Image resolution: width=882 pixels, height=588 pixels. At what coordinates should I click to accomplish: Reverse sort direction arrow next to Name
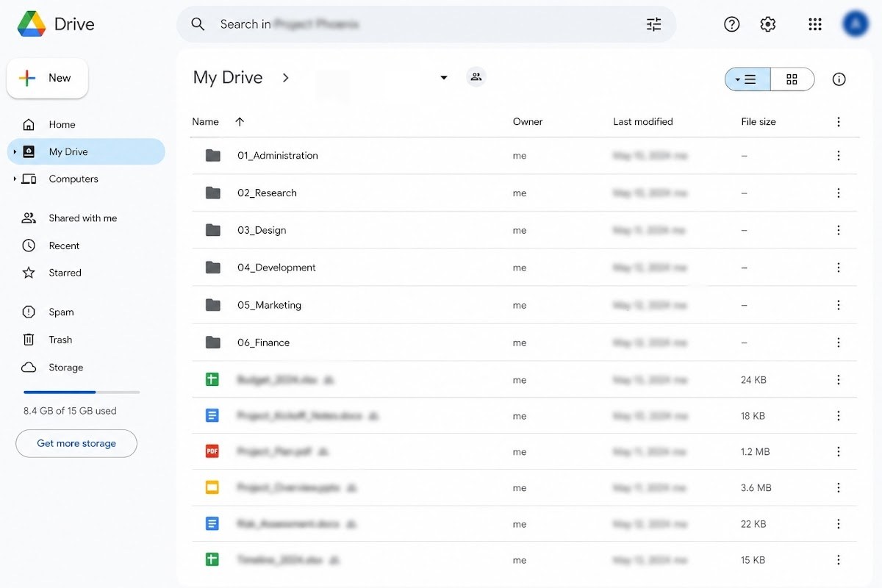tap(240, 122)
